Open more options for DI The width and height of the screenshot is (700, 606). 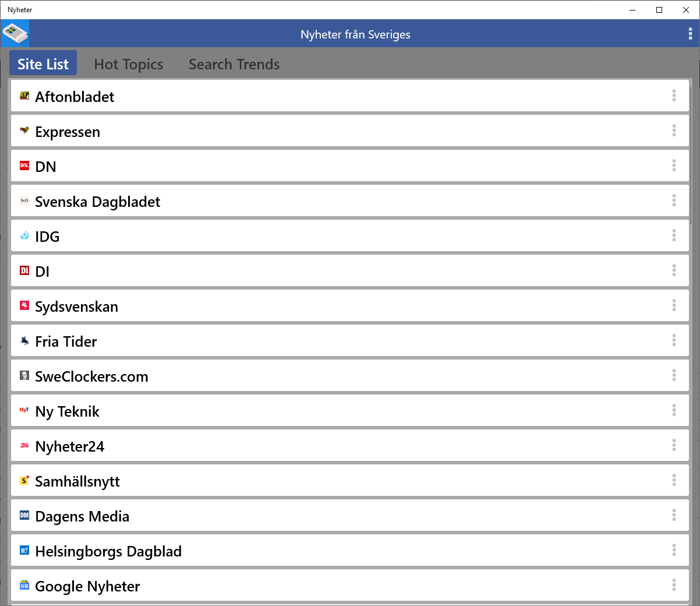674,270
